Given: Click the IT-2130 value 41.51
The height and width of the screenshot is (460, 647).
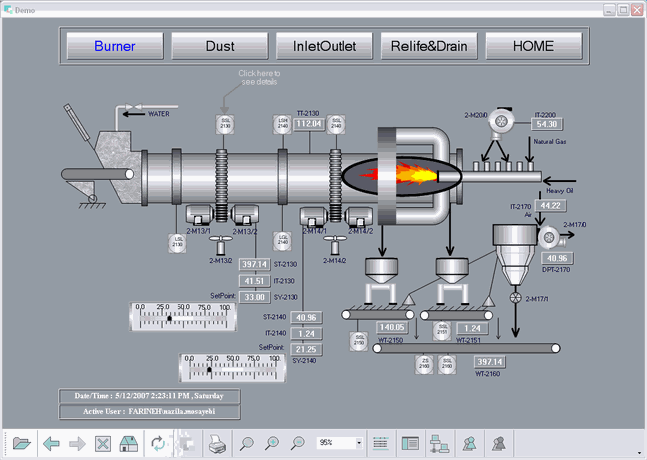Looking at the screenshot, I should 255,281.
